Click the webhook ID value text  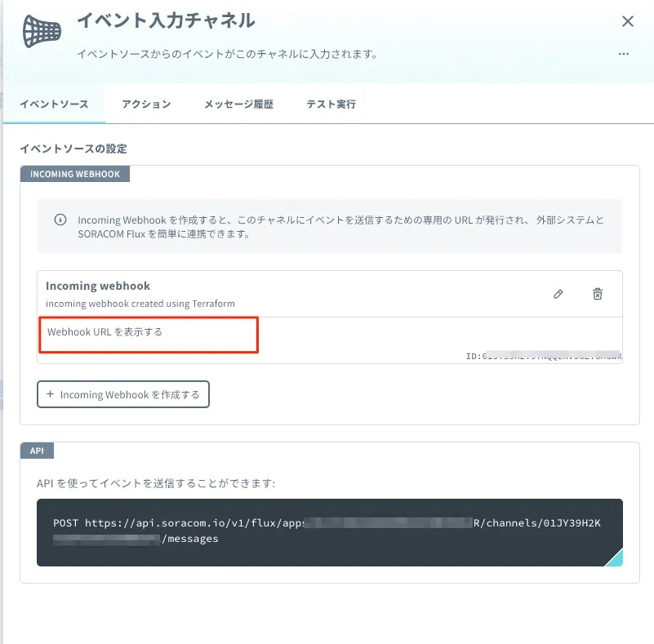tap(544, 356)
